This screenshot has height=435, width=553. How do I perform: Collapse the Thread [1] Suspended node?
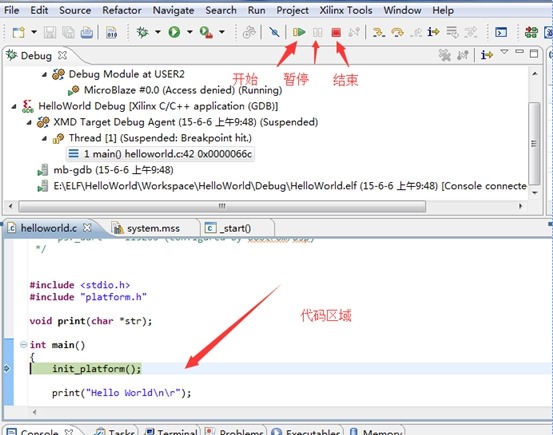point(44,138)
